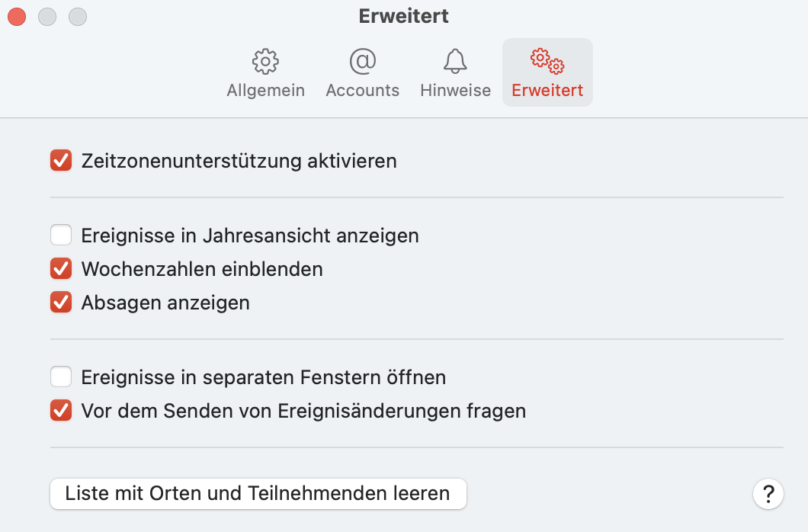Open the Accounts settings tab
This screenshot has width=808, height=532.
362,72
